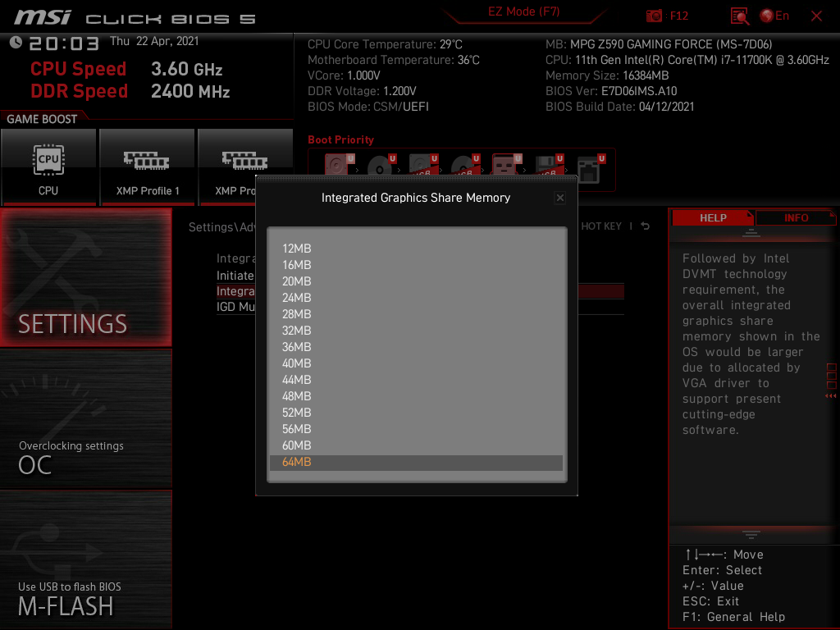Pick the 48MB entry in the list
This screenshot has width=840, height=630.
416,396
